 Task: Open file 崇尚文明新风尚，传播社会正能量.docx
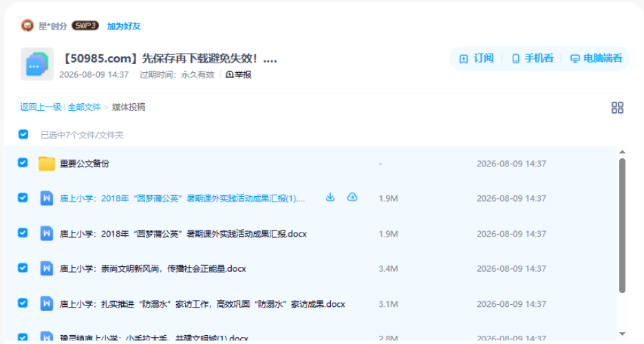click(153, 268)
